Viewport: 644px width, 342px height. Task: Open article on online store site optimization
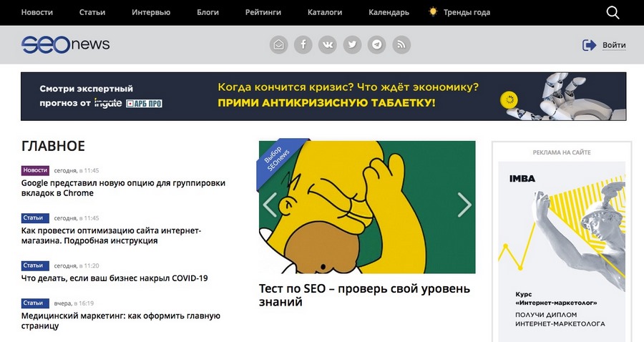(111, 235)
